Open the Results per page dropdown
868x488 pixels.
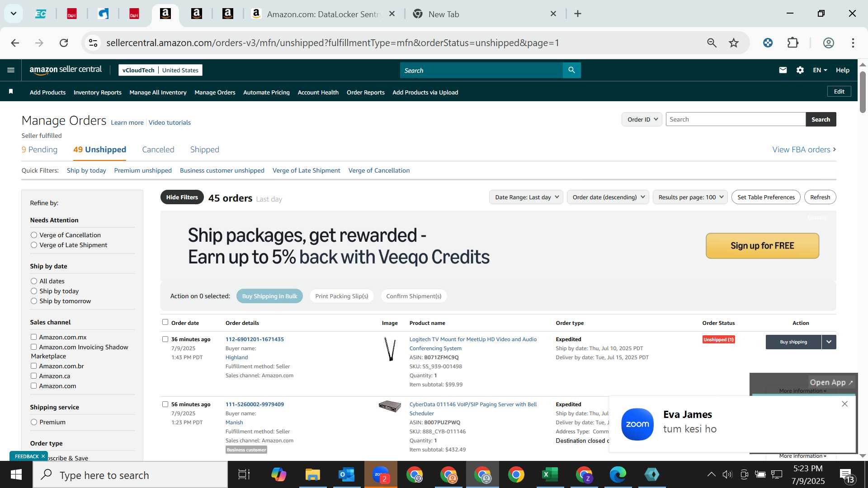coord(690,197)
